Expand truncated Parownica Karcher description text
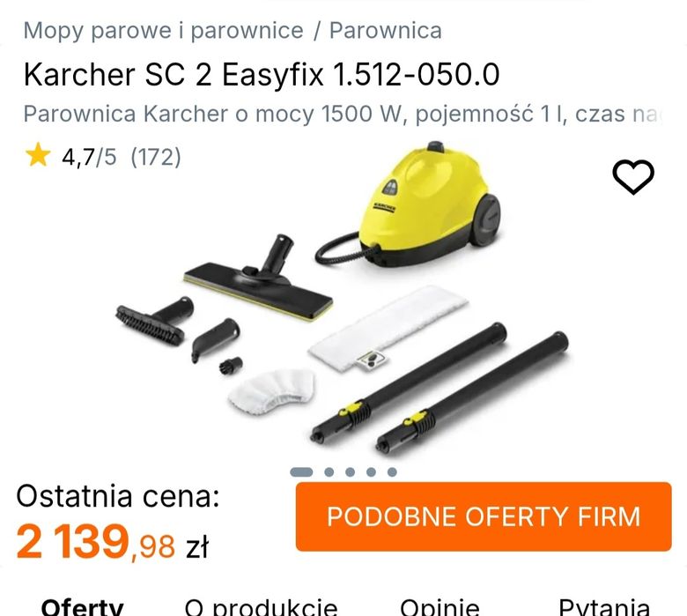 point(343,114)
